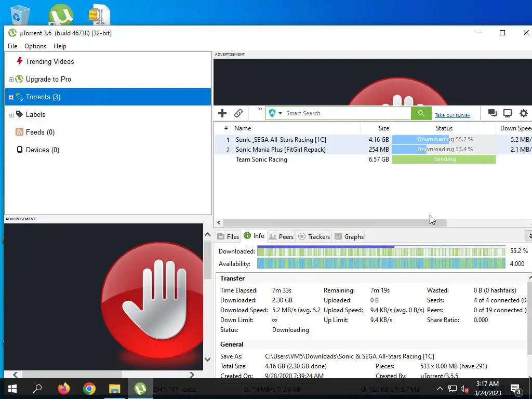532x399 pixels.
Task: Select Torrents (3) in the sidebar
Action: (108, 97)
